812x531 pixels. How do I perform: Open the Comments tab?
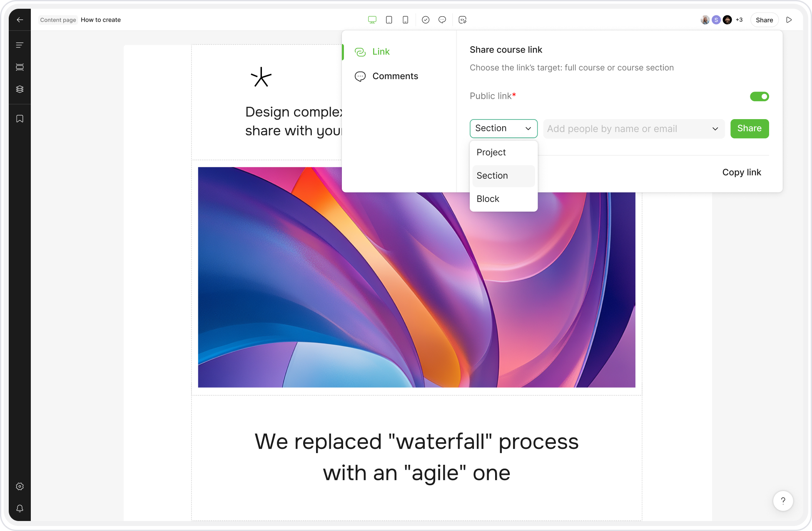click(x=395, y=76)
